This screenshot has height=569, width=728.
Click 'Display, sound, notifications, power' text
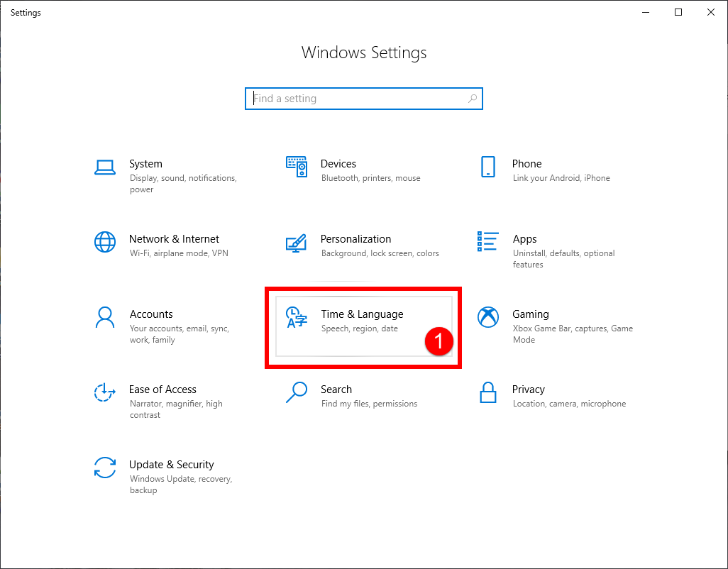tap(183, 184)
